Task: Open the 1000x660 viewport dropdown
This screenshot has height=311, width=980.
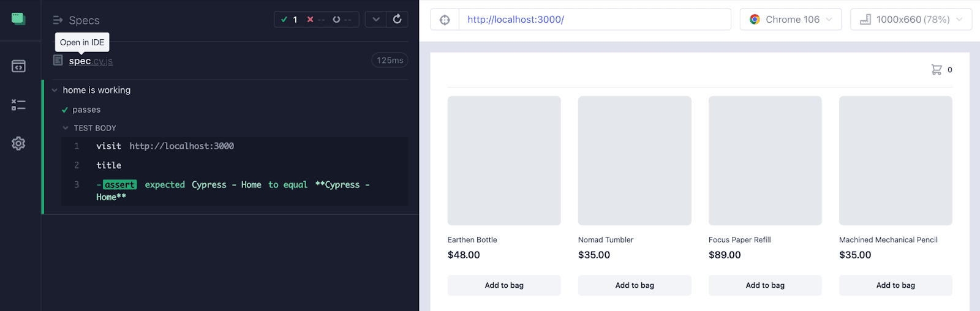Action: pyautogui.click(x=911, y=20)
